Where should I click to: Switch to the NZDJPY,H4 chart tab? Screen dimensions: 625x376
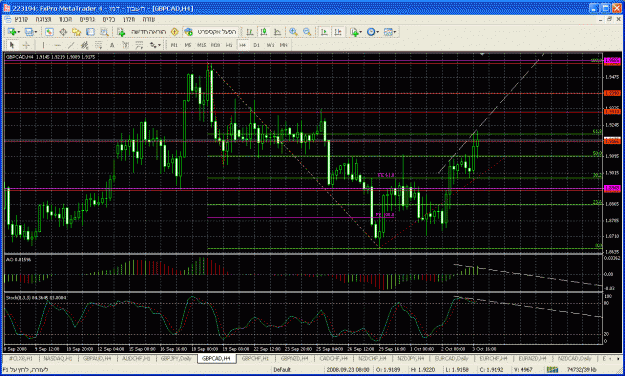pyautogui.click(x=412, y=358)
